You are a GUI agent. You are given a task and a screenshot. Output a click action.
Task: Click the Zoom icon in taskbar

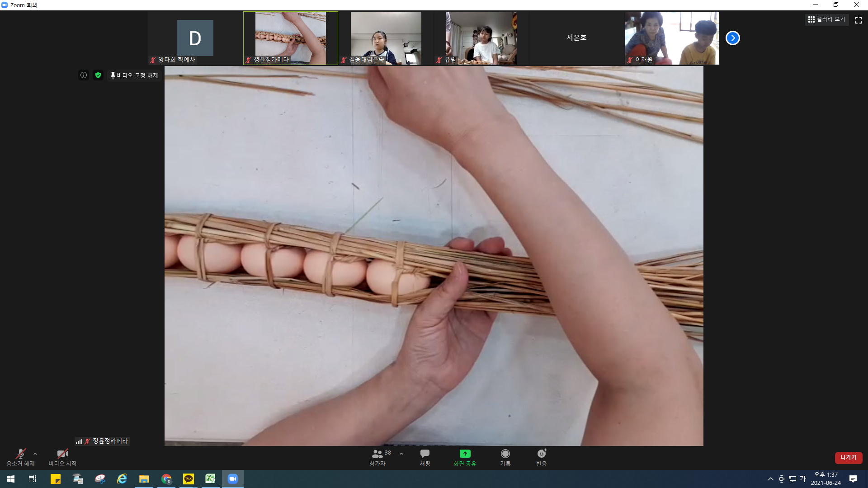[233, 479]
